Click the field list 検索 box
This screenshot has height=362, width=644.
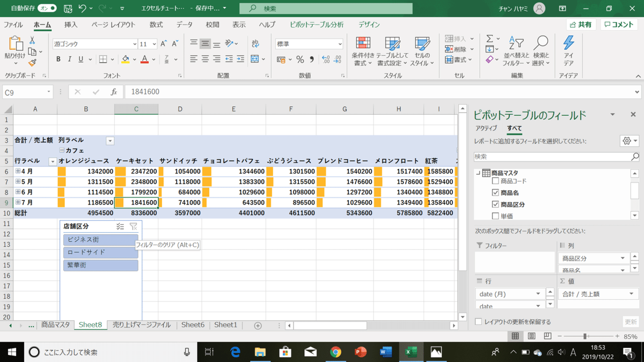click(557, 157)
